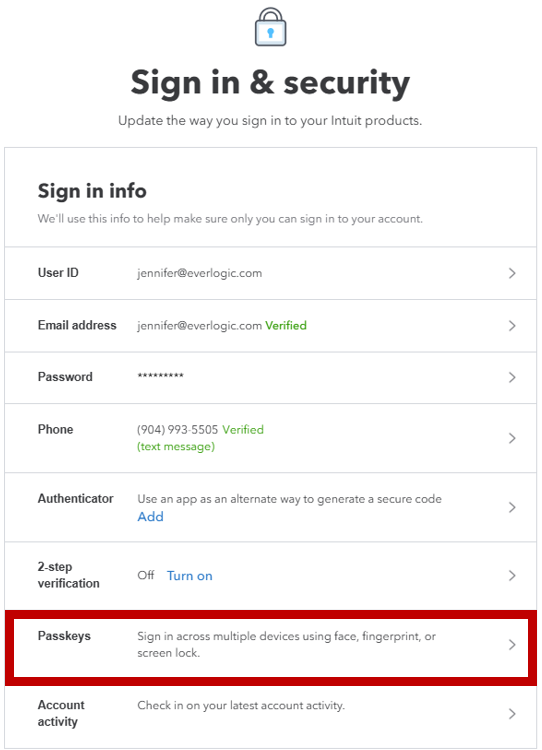
Task: Click the Add authenticator link
Action: point(150,517)
